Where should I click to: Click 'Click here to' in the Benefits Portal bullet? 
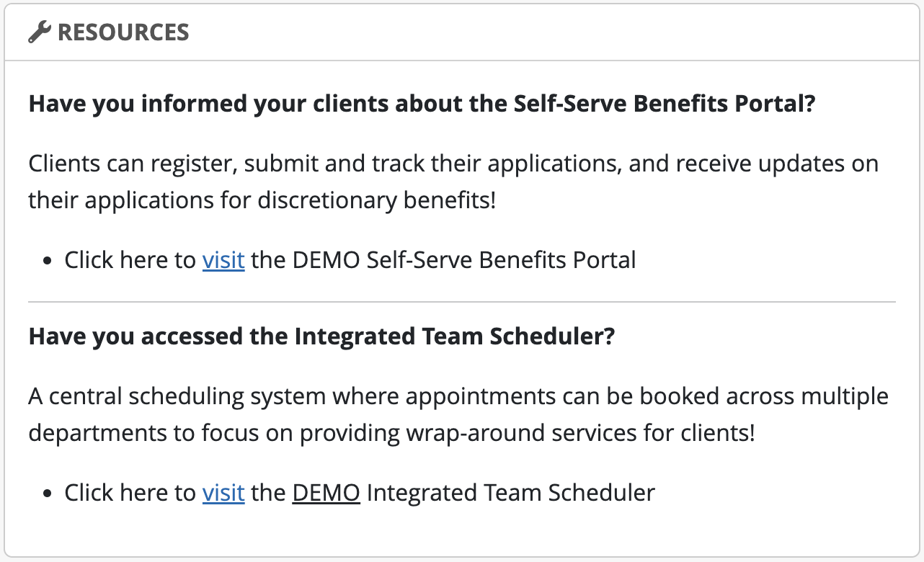(130, 259)
